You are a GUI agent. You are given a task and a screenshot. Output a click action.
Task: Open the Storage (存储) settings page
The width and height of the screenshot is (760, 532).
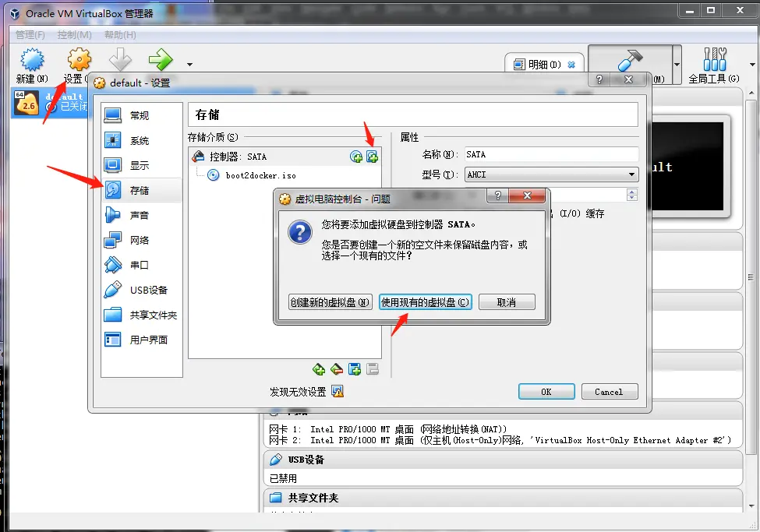pyautogui.click(x=142, y=190)
